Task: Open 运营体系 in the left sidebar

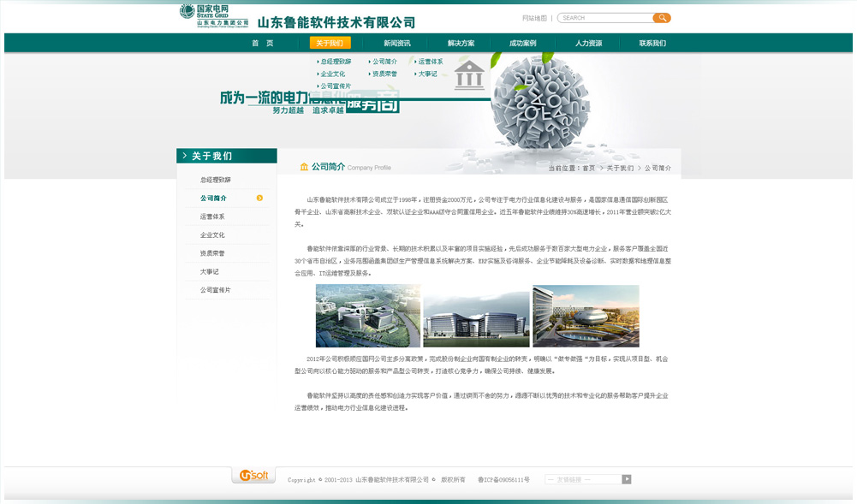Action: (212, 217)
